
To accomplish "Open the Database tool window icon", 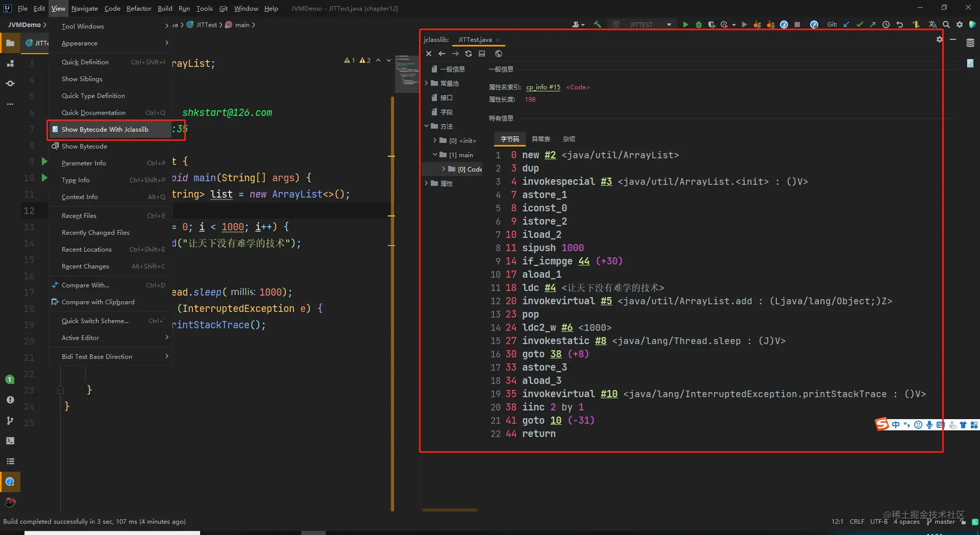I will point(970,43).
